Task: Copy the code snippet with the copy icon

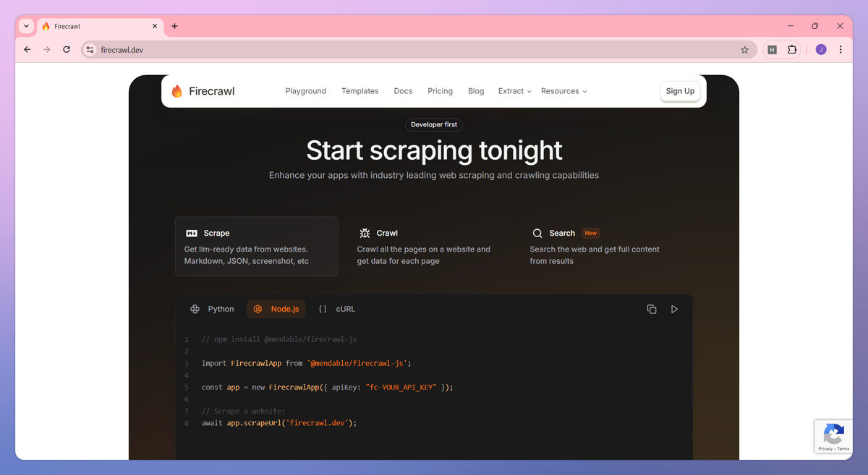Action: [651, 309]
